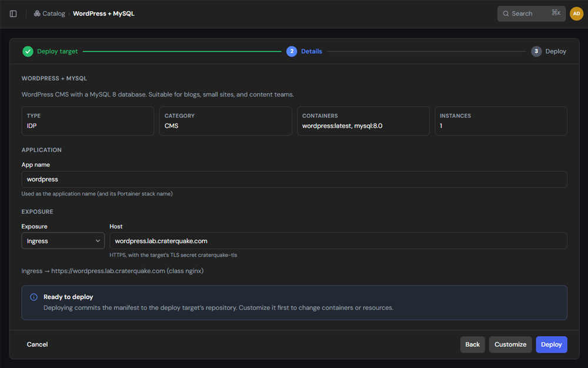This screenshot has height=368, width=588.
Task: Focus the Host input field
Action: [x=338, y=241]
